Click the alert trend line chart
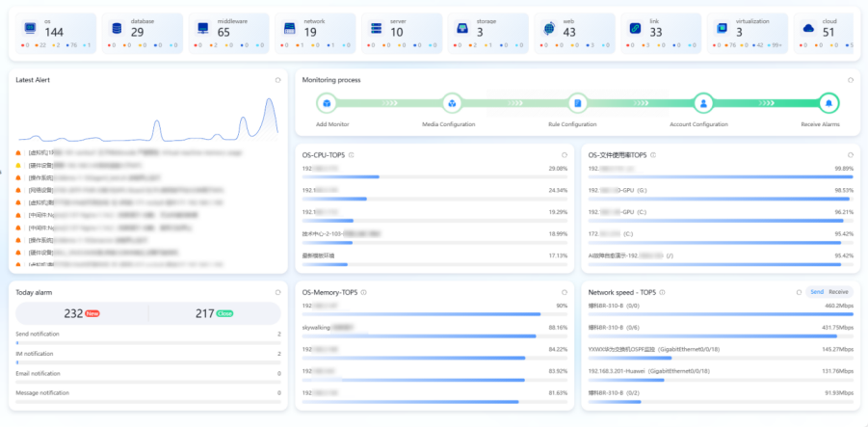This screenshot has width=868, height=428. point(193,120)
